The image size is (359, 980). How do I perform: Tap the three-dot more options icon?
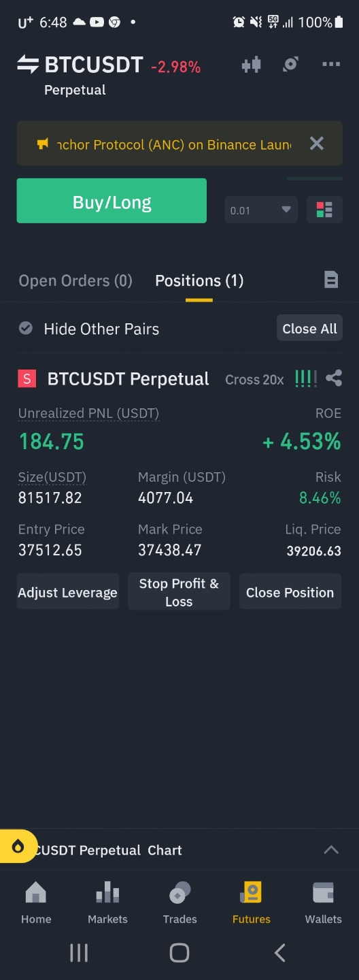(x=331, y=64)
